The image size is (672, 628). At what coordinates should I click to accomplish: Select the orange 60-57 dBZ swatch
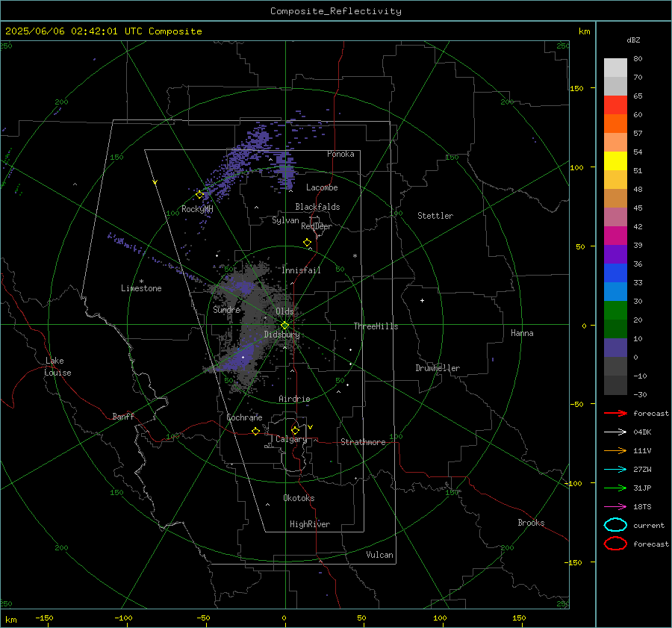[615, 124]
